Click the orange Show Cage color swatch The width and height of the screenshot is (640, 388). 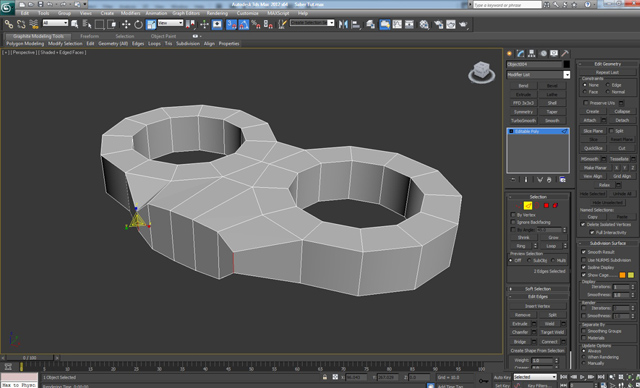pos(622,275)
